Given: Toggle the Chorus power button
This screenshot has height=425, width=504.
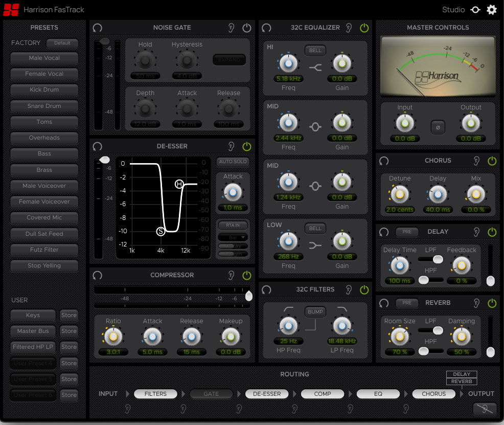Looking at the screenshot, I should pos(492,161).
